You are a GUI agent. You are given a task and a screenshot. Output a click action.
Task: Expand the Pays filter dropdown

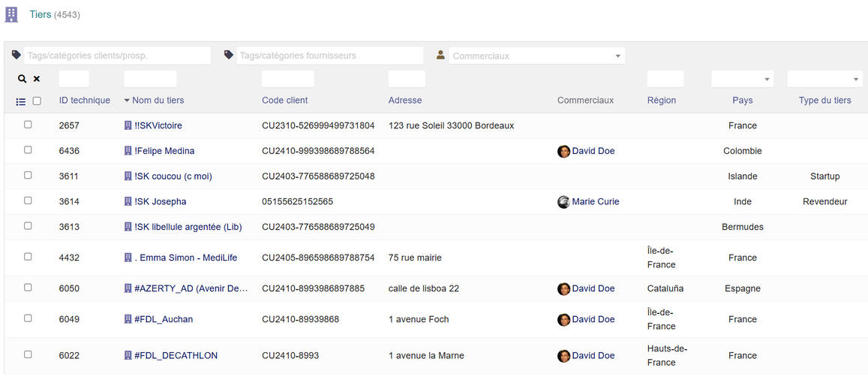point(742,80)
